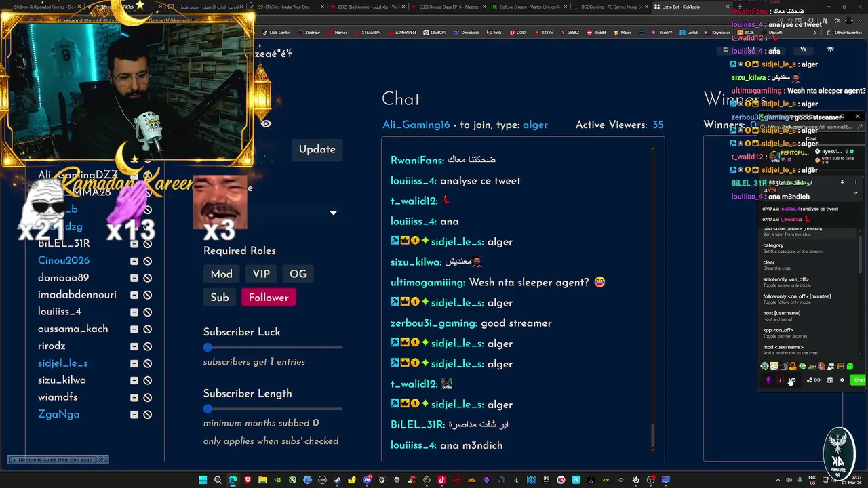868x488 pixels.
Task: Open the emote picker in Kick chat
Action: click(x=793, y=380)
